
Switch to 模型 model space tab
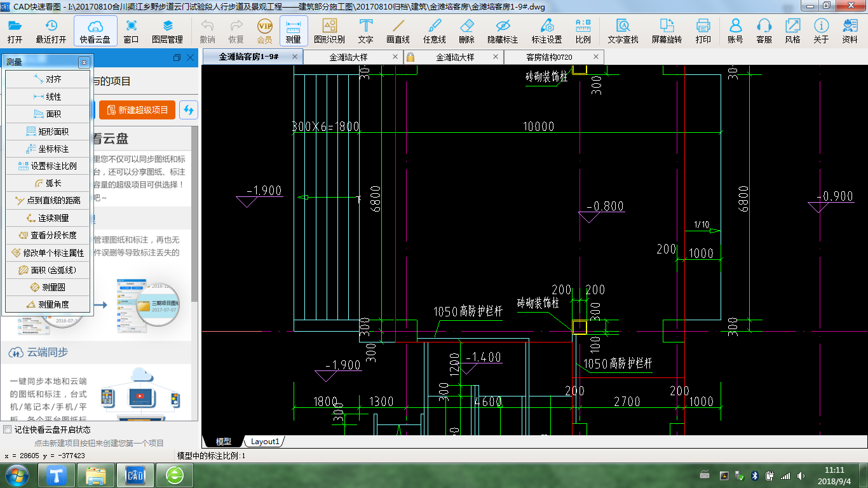click(224, 441)
